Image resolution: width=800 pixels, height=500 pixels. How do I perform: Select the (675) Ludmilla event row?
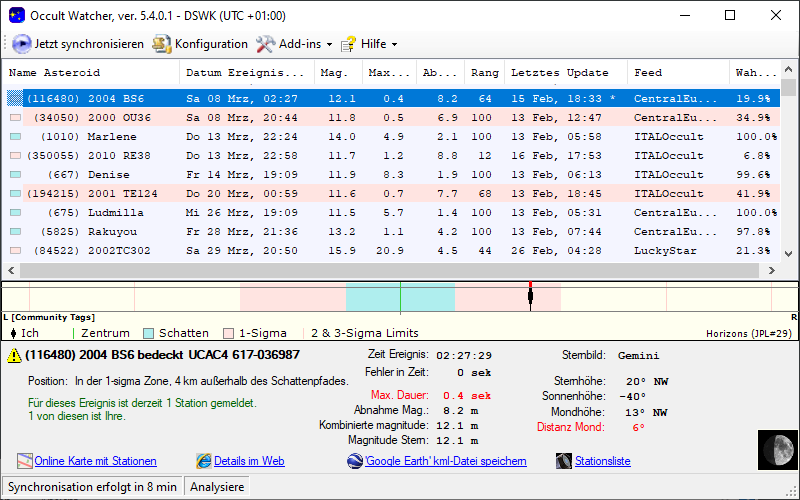click(x=392, y=212)
